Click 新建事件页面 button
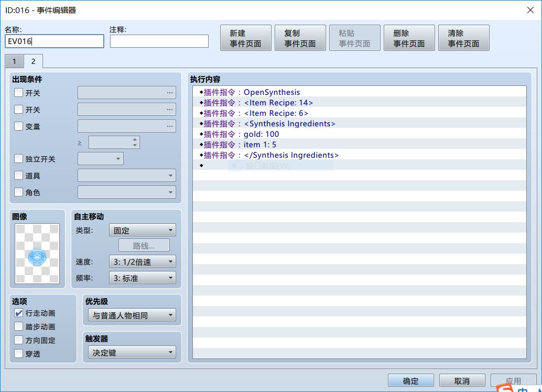Screen dimensions: 542x392 (x=245, y=38)
